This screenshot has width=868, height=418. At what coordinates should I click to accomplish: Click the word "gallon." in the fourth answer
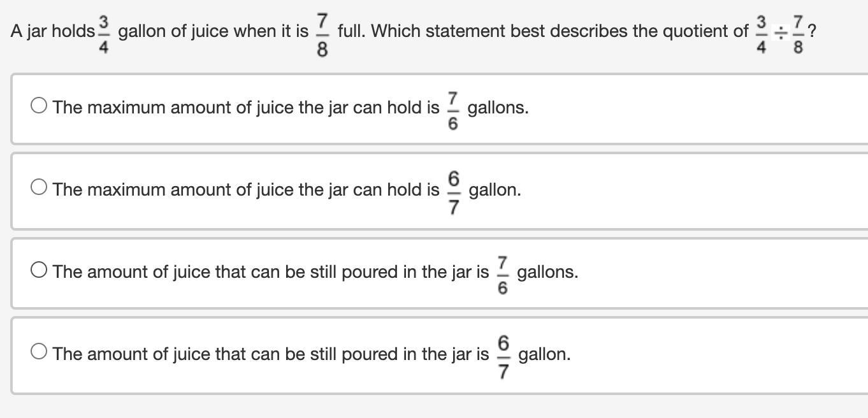545,355
